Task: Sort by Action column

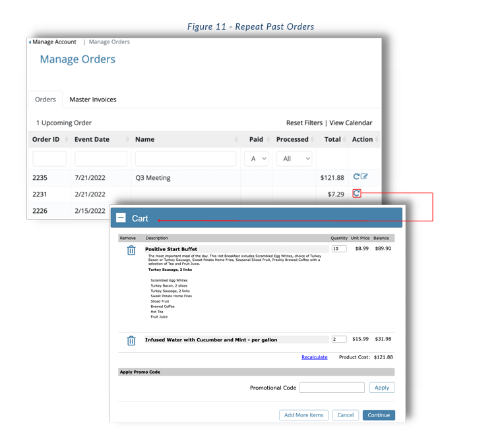Action: click(x=377, y=139)
